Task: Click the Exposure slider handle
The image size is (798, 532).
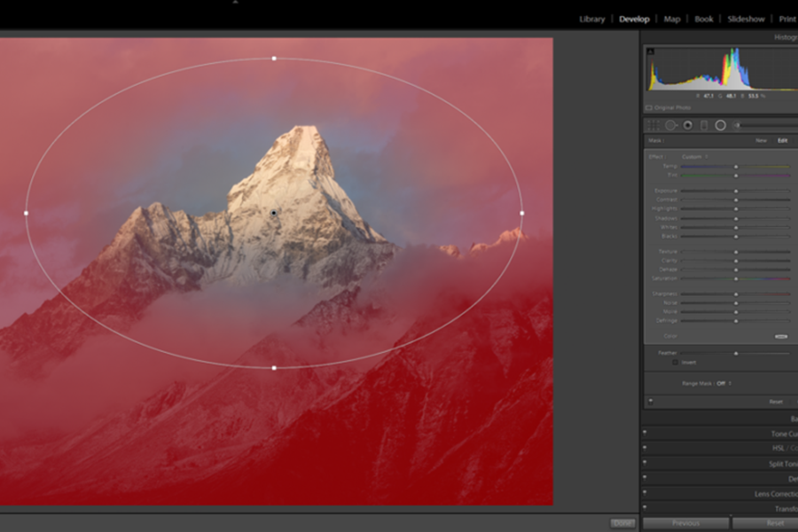Action: (x=735, y=191)
